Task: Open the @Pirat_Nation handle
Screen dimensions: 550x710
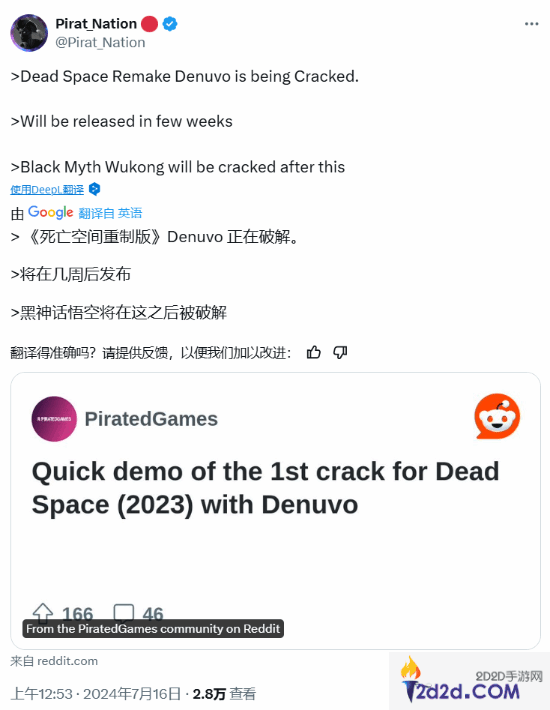Action: (100, 43)
